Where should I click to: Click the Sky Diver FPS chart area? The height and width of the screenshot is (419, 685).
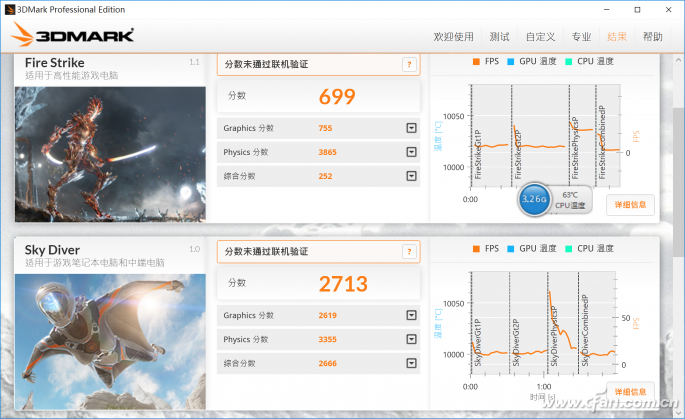coord(543,323)
